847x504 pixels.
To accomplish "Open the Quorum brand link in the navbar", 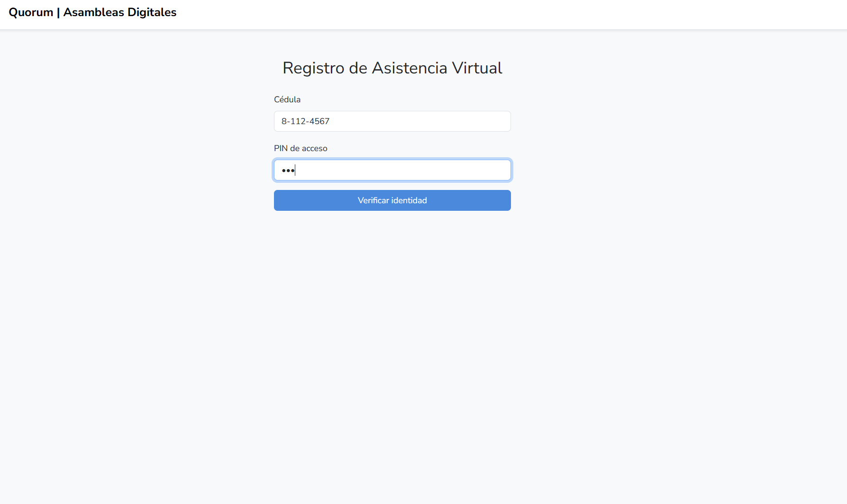I will tap(92, 12).
